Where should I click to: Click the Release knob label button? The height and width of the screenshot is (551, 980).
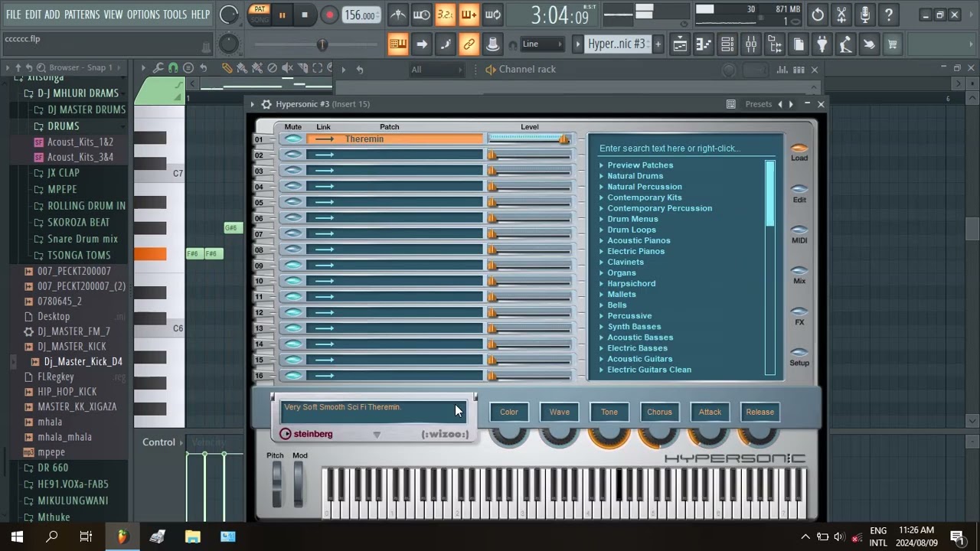pyautogui.click(x=759, y=412)
